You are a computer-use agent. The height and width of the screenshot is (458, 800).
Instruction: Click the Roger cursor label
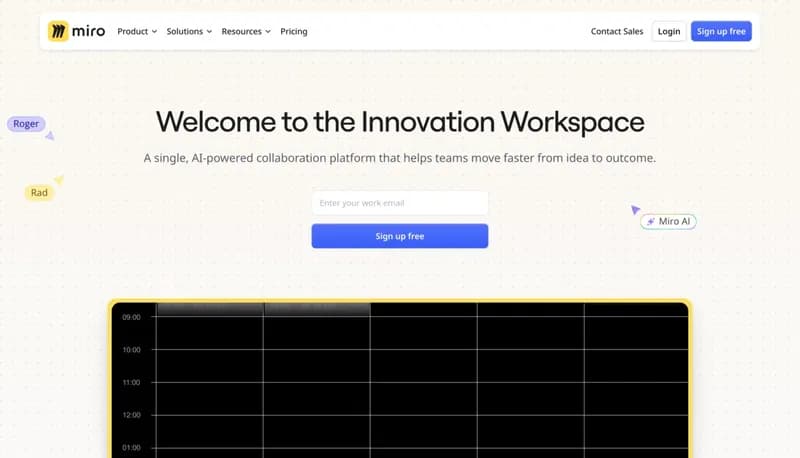pos(26,123)
